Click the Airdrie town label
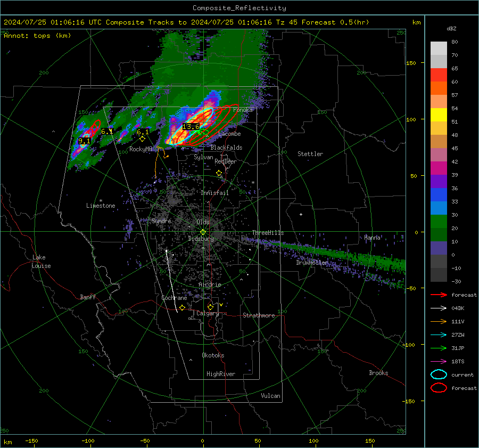479x448 pixels. click(x=210, y=284)
